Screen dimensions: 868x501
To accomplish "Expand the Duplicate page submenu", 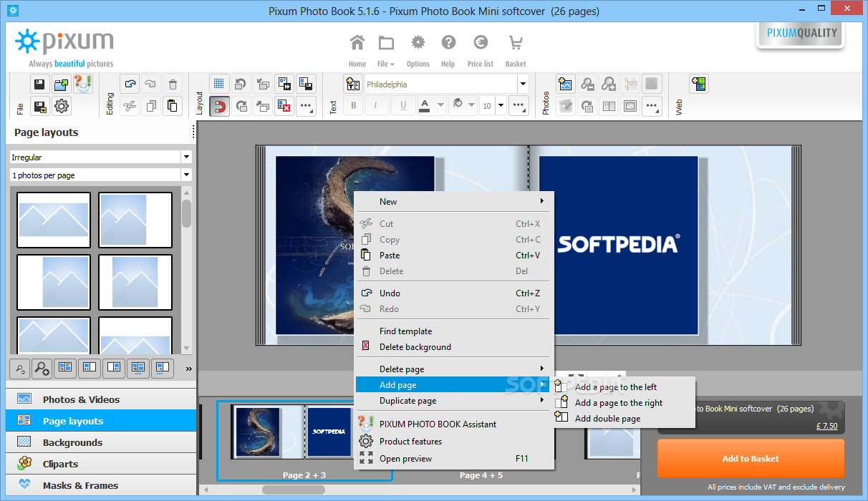I will click(454, 401).
